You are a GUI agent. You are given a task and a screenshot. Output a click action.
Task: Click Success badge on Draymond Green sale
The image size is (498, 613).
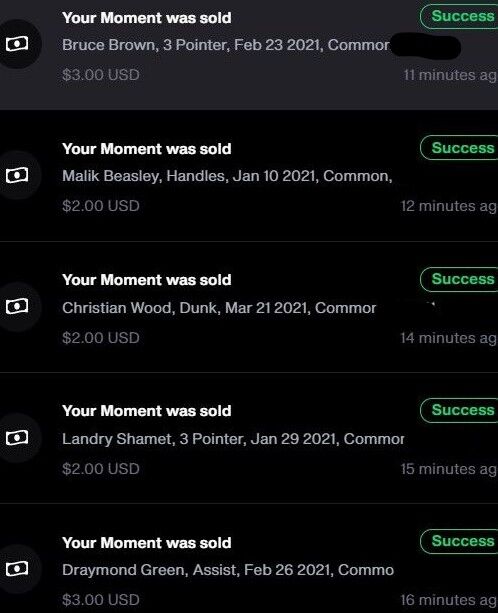click(459, 541)
